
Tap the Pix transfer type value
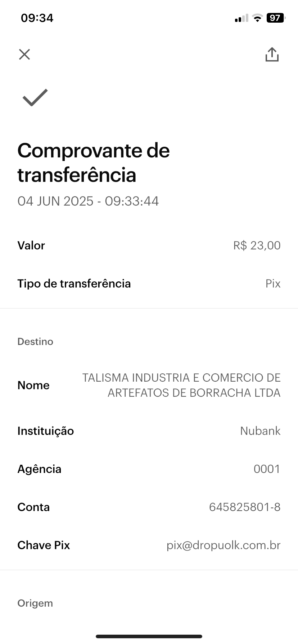[273, 284]
